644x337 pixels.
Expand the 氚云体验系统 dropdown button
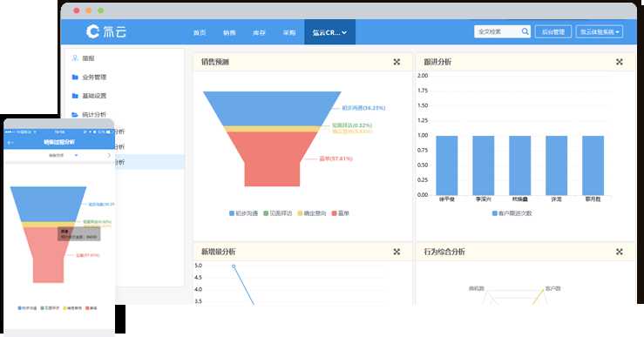tap(600, 31)
